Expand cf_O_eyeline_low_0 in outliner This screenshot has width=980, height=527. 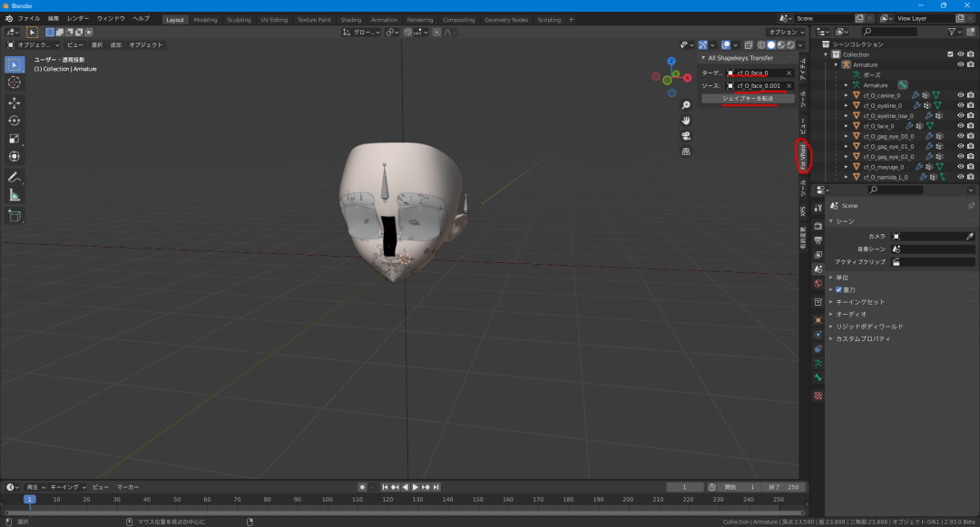click(x=847, y=115)
